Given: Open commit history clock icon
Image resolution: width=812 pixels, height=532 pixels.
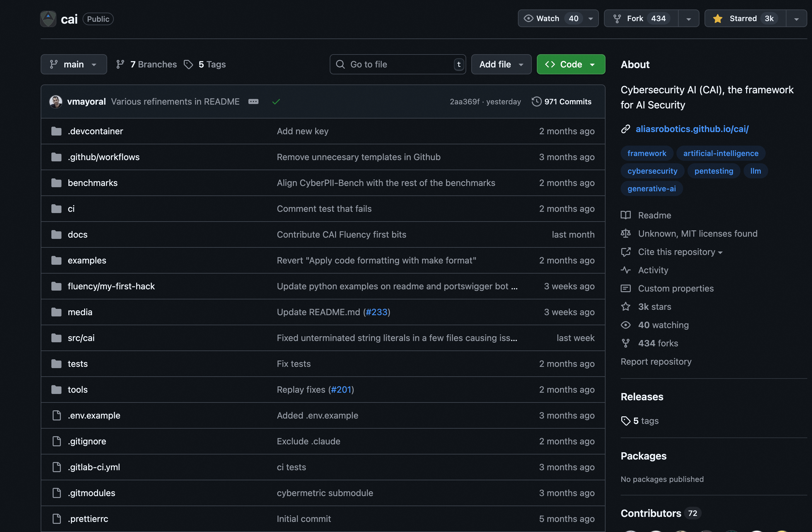Looking at the screenshot, I should tap(536, 101).
